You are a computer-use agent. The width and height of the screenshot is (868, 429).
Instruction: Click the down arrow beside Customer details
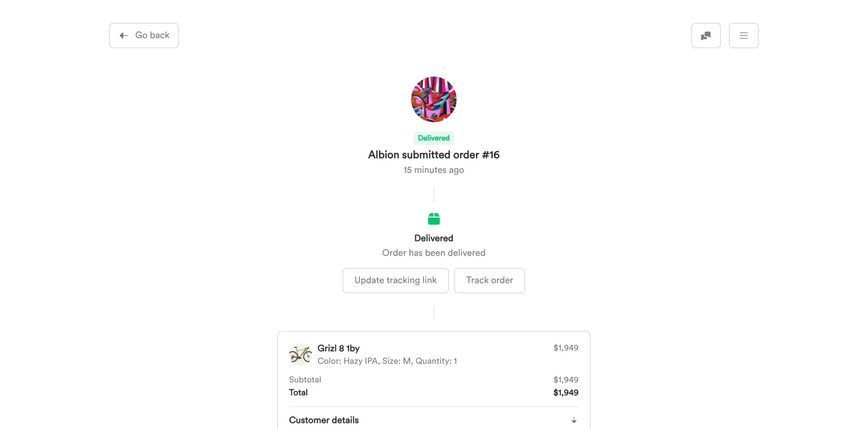pyautogui.click(x=574, y=421)
